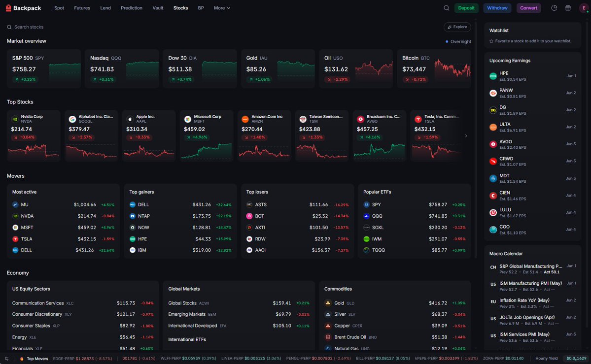Click the Gold GLD commodity icon

point(328,303)
